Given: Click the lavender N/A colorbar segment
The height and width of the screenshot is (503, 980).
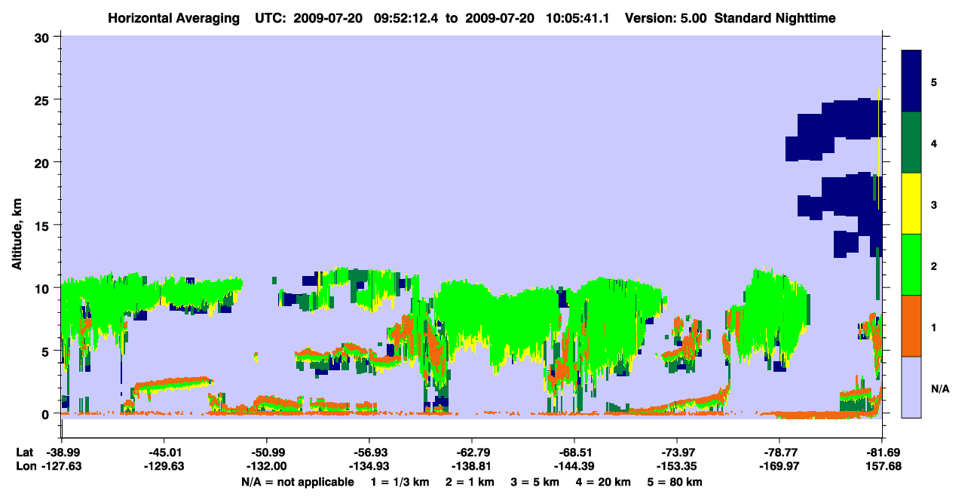Looking at the screenshot, I should pyautogui.click(x=911, y=387).
